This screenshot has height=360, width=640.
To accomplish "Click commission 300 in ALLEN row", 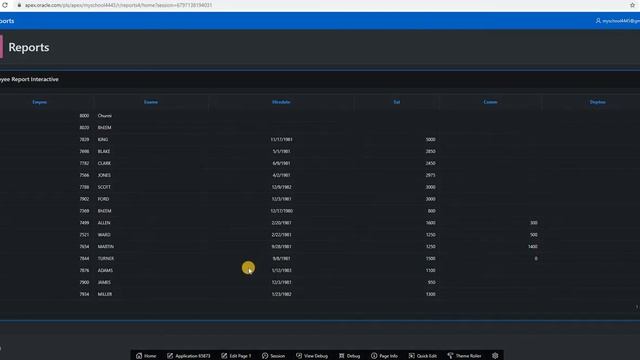I will click(x=533, y=223).
